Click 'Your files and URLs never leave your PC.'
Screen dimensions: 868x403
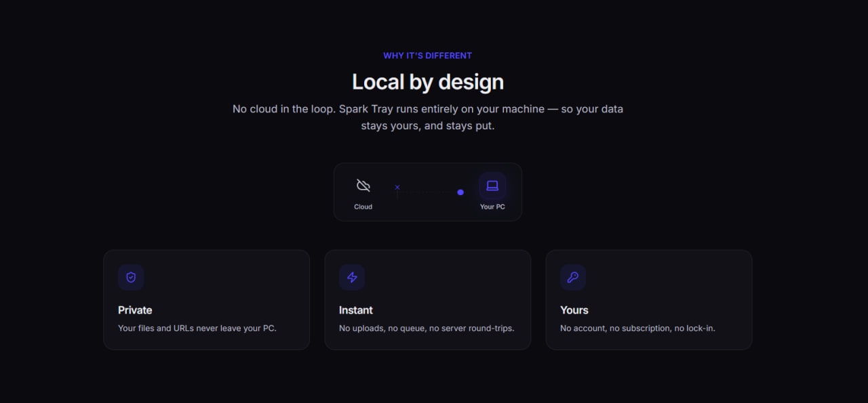pos(197,328)
